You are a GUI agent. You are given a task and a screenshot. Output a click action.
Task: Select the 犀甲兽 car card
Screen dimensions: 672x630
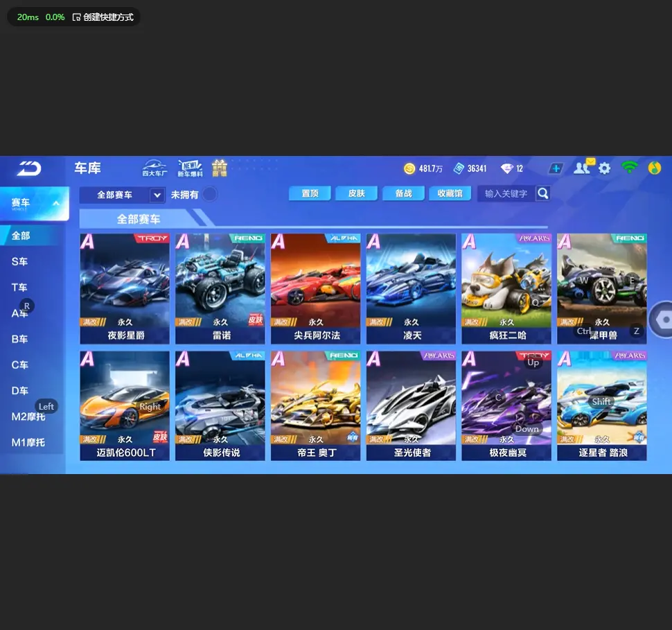[602, 288]
